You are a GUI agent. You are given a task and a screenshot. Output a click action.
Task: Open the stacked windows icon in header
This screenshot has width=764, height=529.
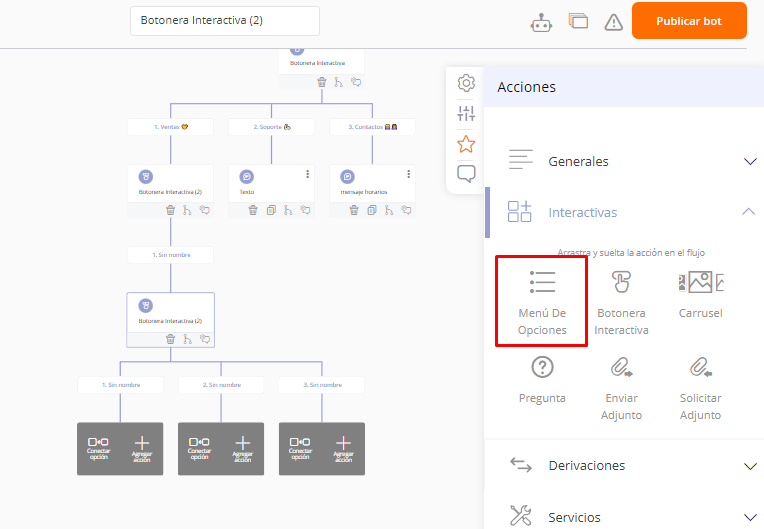point(578,21)
